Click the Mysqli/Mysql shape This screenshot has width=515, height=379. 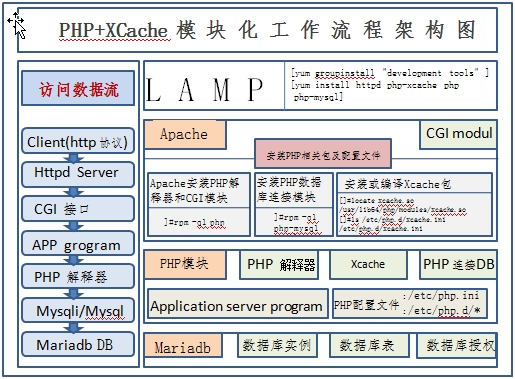click(x=78, y=310)
